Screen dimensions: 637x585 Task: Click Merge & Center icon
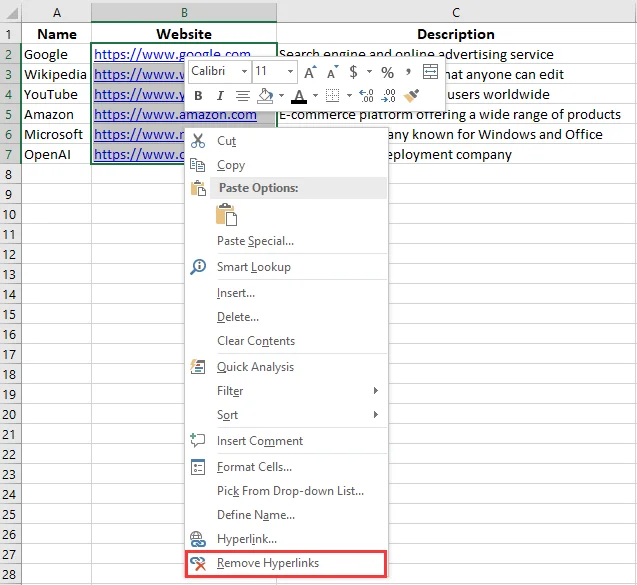pos(430,72)
